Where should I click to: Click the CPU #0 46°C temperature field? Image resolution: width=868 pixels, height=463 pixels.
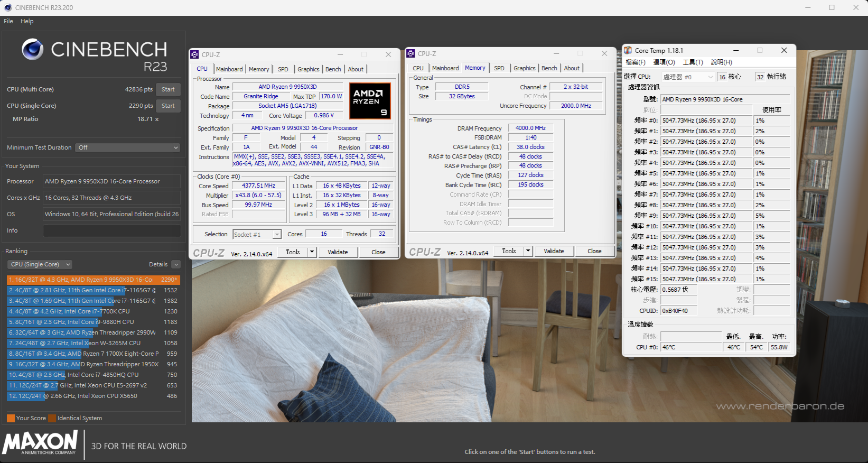click(691, 347)
